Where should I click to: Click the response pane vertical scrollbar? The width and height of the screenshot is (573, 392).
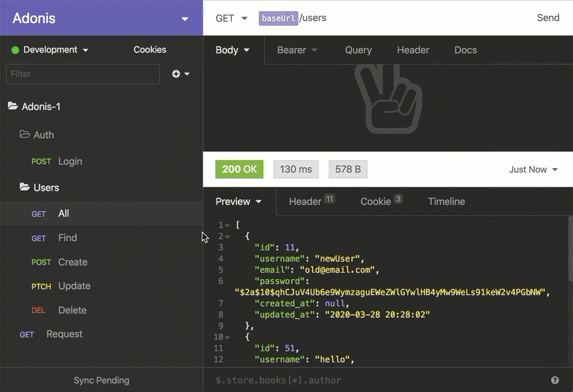tap(570, 248)
